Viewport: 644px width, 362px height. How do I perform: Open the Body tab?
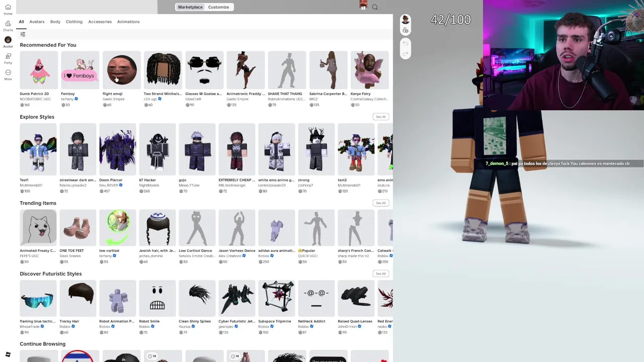[55, 22]
